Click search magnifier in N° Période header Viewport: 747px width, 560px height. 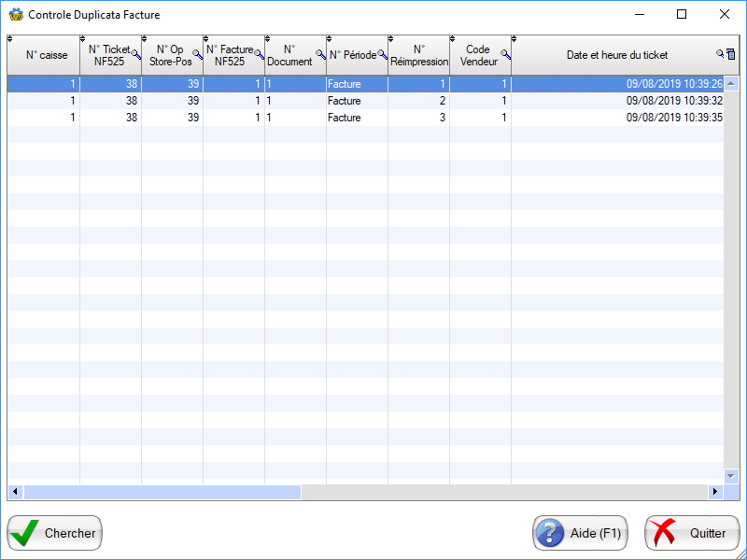coord(382,55)
